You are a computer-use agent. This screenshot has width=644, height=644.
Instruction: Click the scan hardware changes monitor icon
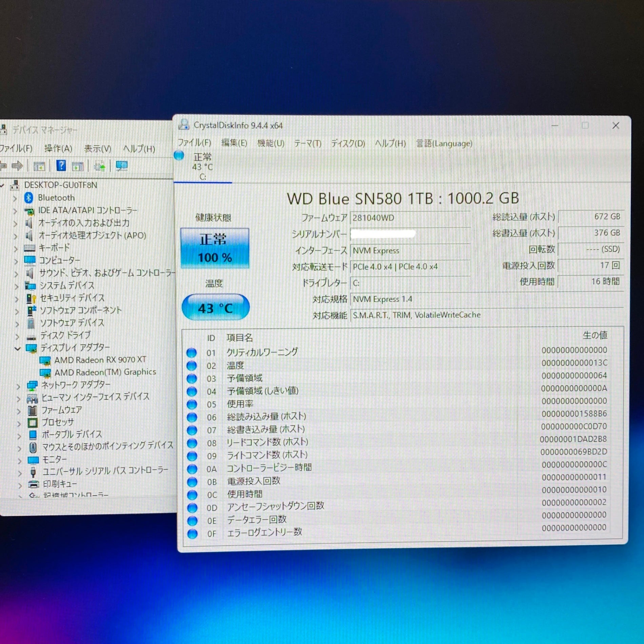tap(121, 166)
